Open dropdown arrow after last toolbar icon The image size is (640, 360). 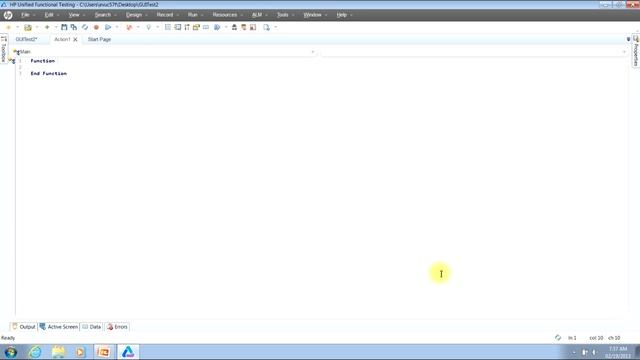(276, 27)
